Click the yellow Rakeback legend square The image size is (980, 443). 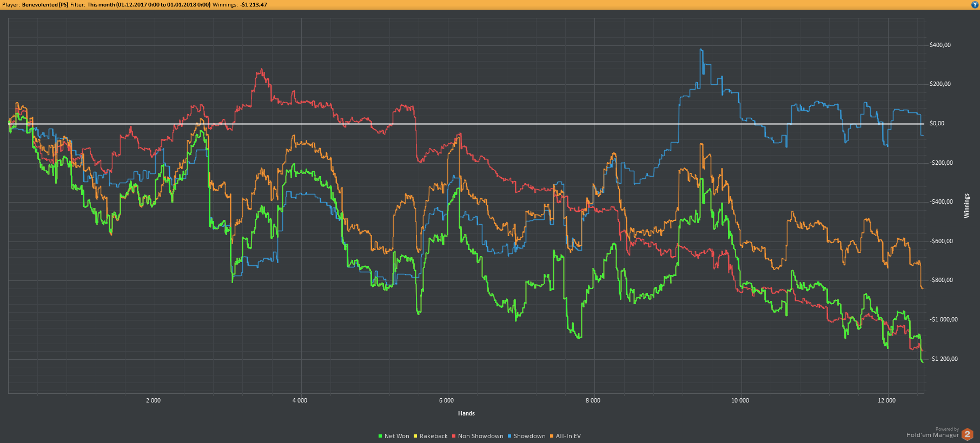[415, 436]
